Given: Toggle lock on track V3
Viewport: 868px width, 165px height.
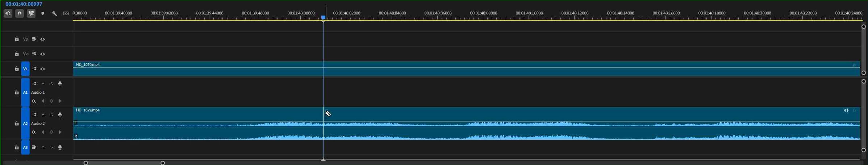Looking at the screenshot, I should (x=17, y=39).
